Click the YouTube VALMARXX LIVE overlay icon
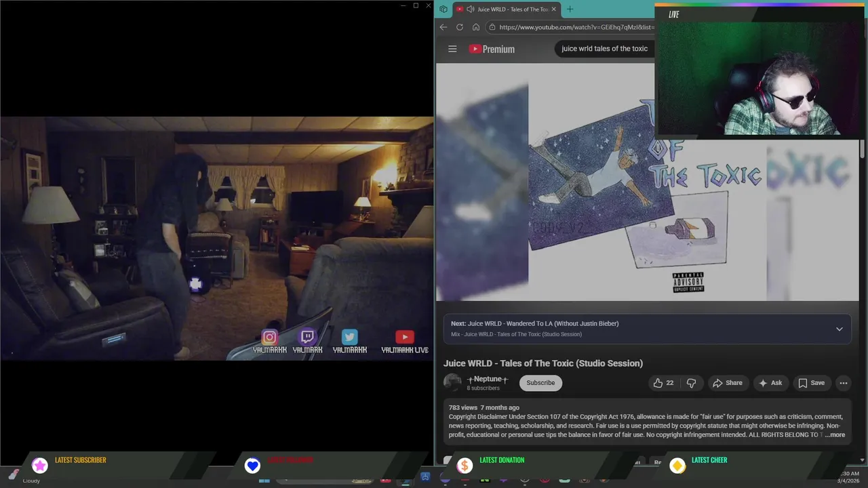This screenshot has height=488, width=868. click(405, 338)
